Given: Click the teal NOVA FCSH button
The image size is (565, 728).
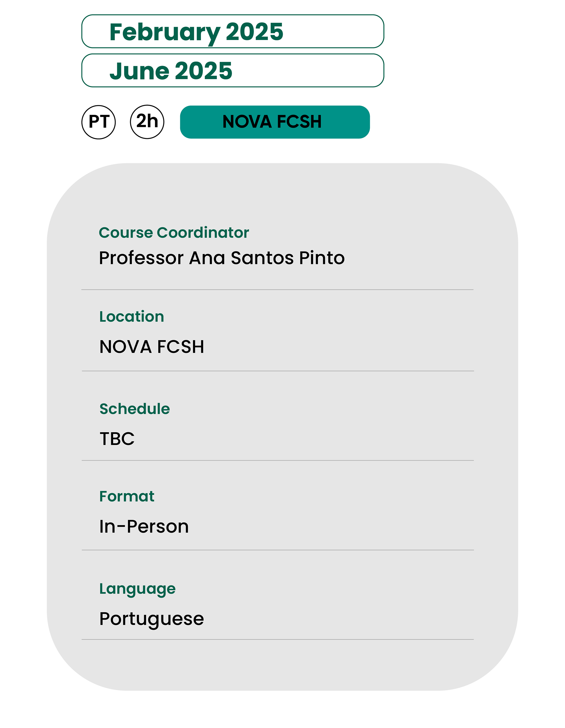Looking at the screenshot, I should click(275, 122).
